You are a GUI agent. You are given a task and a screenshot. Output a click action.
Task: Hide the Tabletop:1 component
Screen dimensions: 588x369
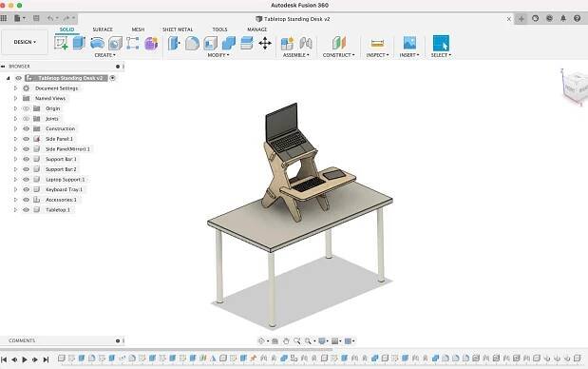(x=26, y=210)
